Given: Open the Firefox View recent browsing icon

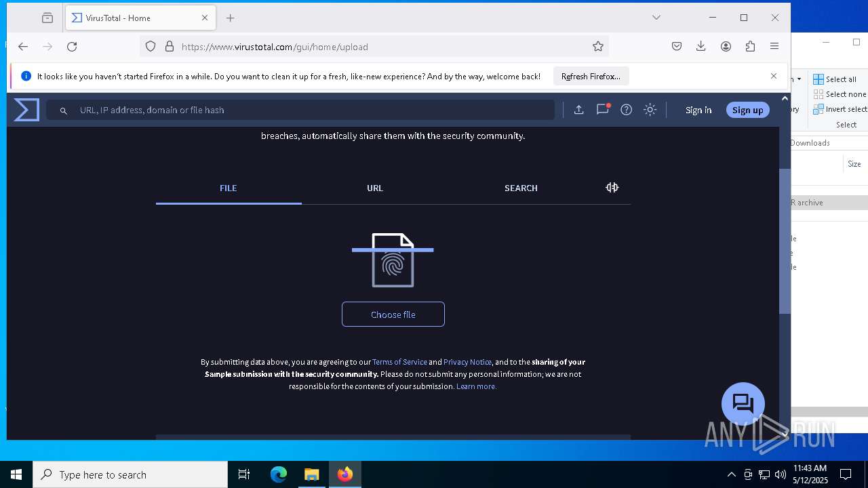Looking at the screenshot, I should pyautogui.click(x=47, y=18).
